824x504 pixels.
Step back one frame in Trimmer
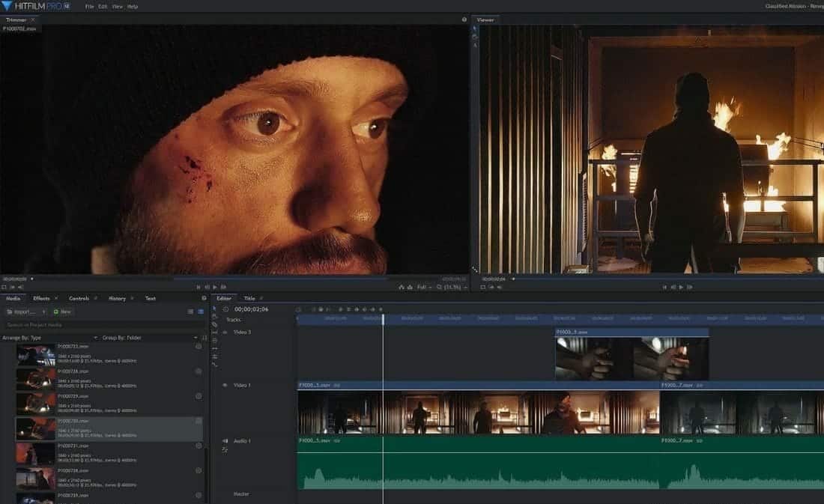click(207, 287)
